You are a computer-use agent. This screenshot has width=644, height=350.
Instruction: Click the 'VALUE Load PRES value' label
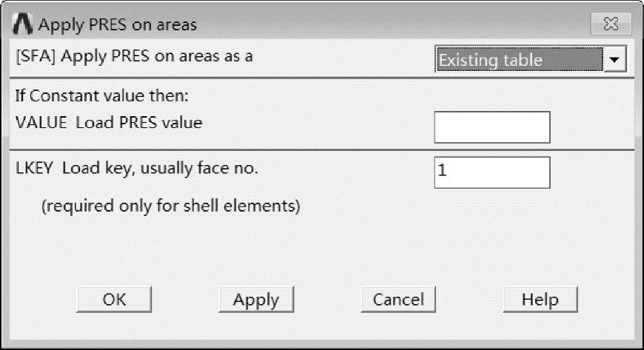click(x=109, y=122)
